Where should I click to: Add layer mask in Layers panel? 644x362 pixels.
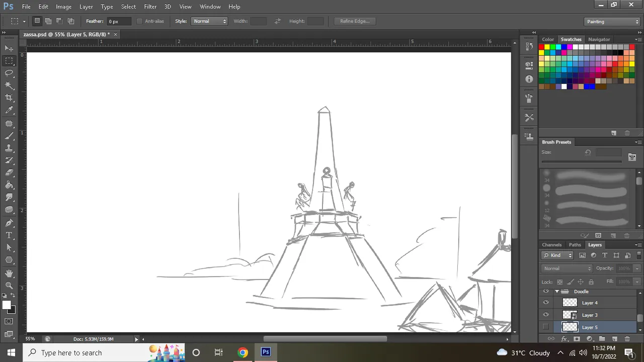click(x=577, y=339)
